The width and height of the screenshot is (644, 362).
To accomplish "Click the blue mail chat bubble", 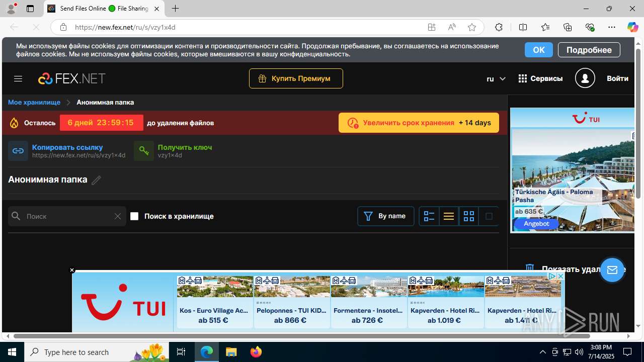I will [612, 270].
